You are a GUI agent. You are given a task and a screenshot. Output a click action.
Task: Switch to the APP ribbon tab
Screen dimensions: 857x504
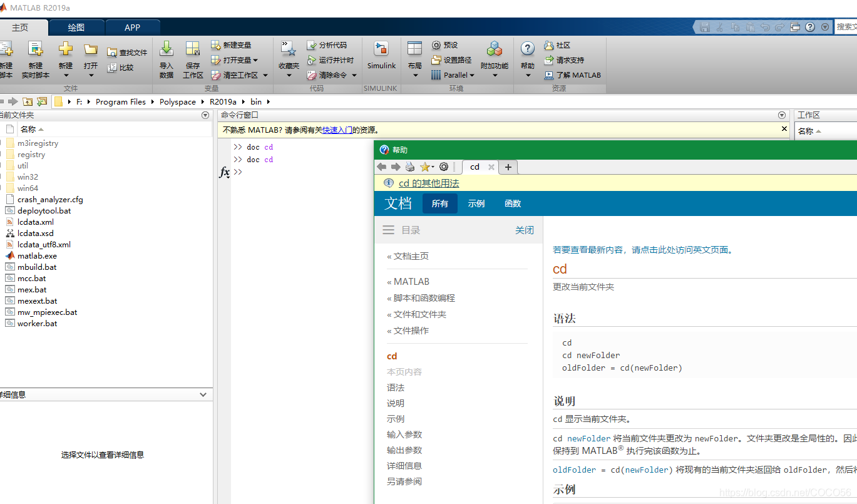(133, 28)
